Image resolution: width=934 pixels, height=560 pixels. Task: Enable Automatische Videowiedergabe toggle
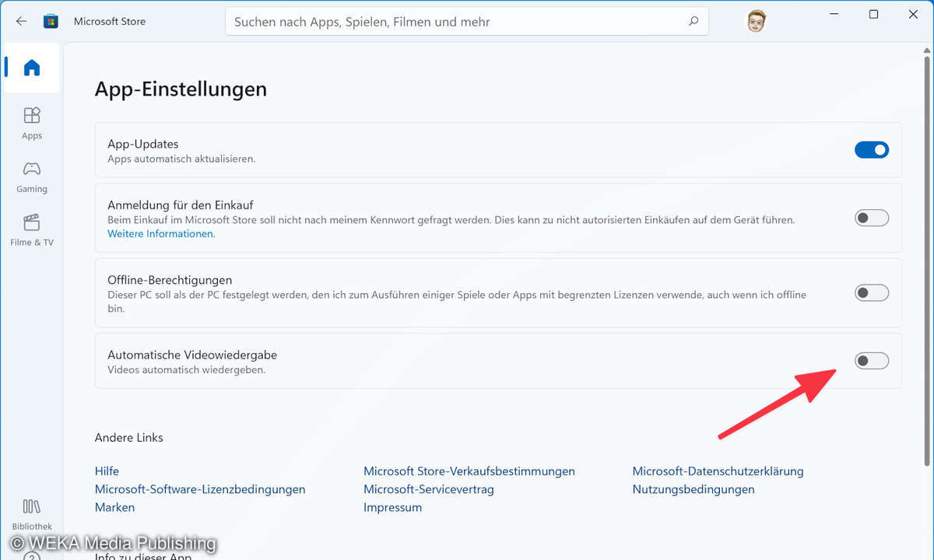[x=872, y=361]
